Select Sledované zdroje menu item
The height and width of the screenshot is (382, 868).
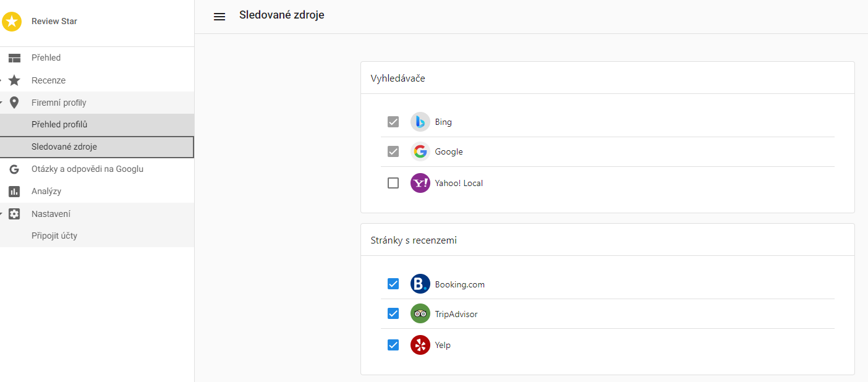pos(97,147)
